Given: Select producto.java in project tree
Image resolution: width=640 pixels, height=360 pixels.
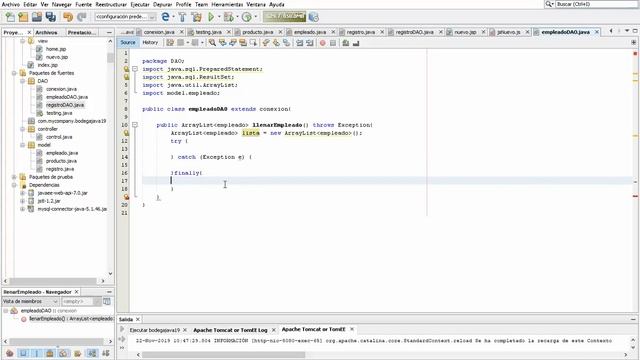Looking at the screenshot, I should click(61, 161).
